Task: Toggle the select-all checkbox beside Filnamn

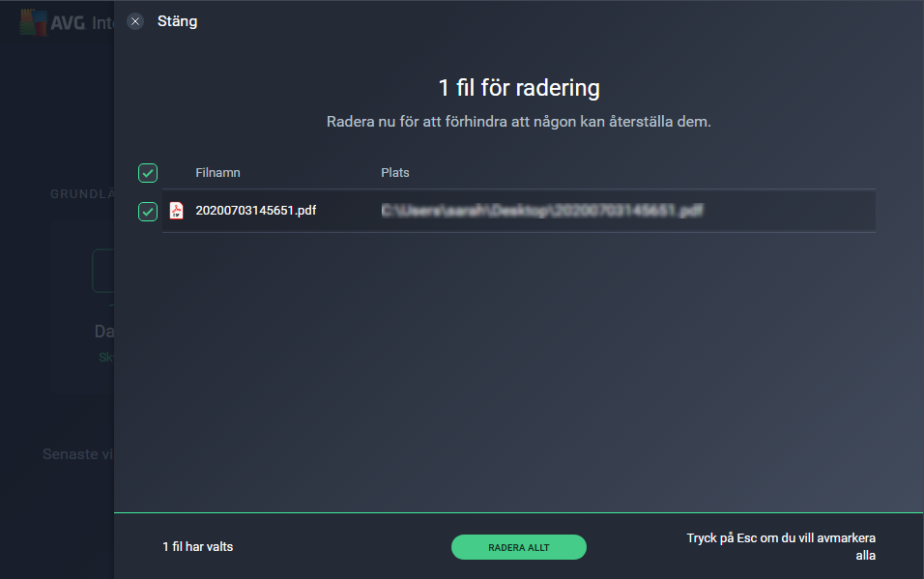Action: click(x=148, y=173)
